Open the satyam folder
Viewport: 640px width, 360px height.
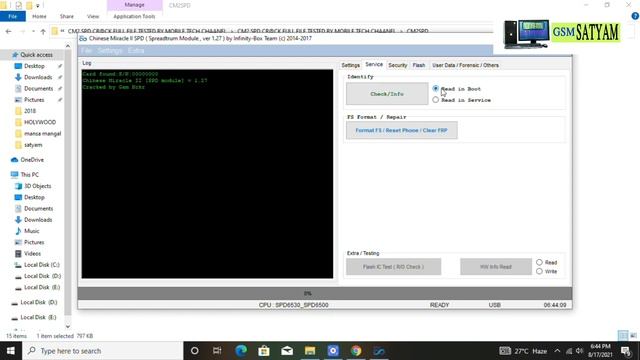(x=33, y=145)
